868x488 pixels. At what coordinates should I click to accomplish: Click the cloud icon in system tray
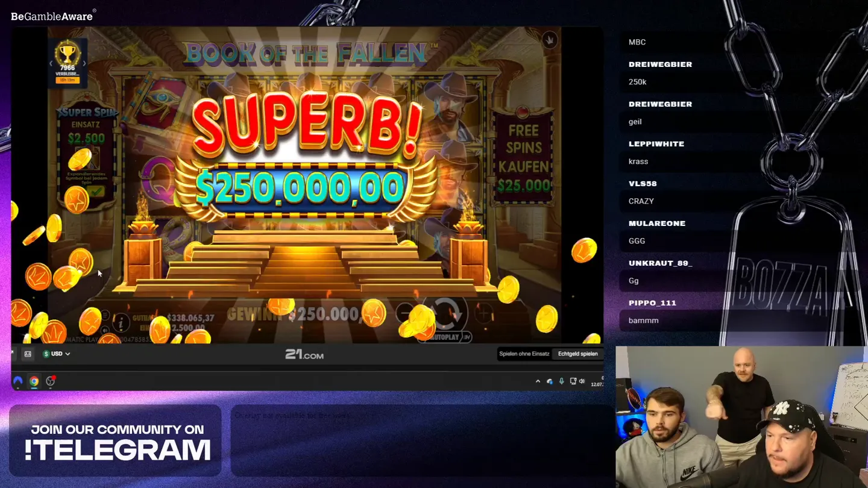coord(550,381)
